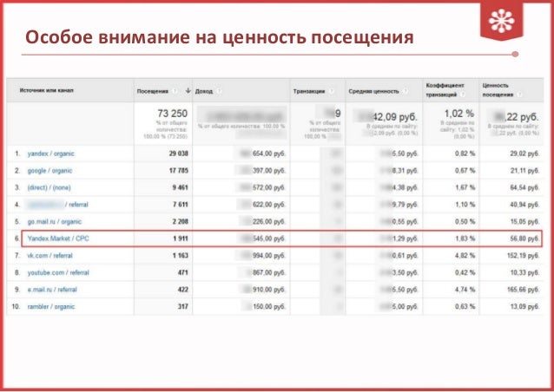Sort by Ценность посещения column header
The image size is (554, 392).
pyautogui.click(x=498, y=90)
